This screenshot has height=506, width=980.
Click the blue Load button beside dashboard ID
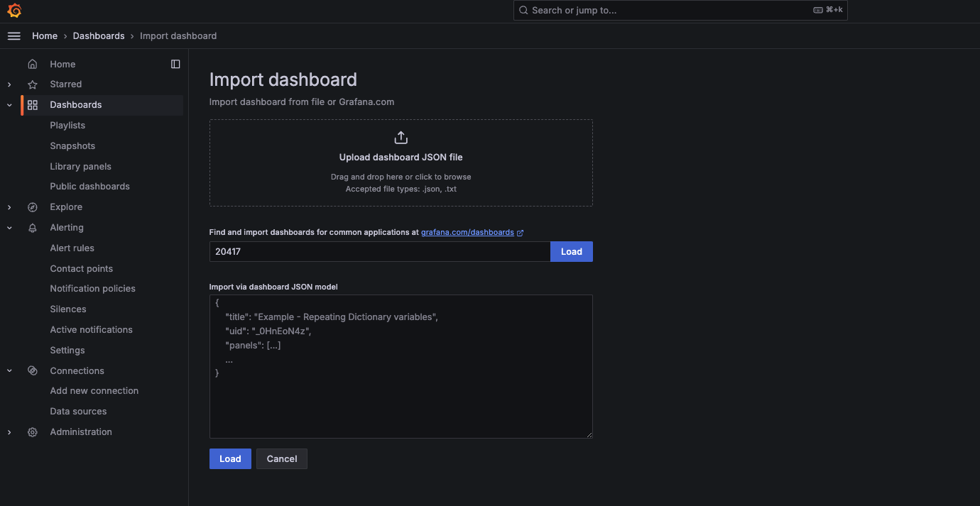pyautogui.click(x=571, y=251)
